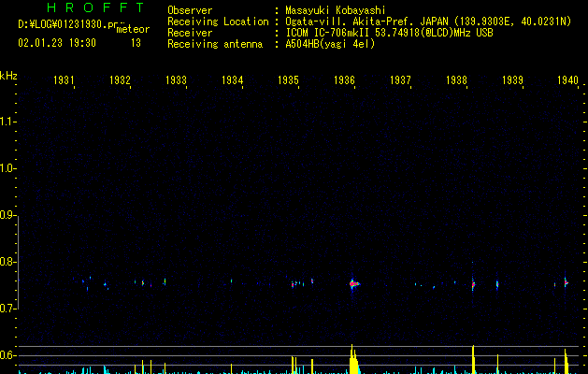Click the 1939 time axis label
Screen dimensions: 588x374
point(512,79)
